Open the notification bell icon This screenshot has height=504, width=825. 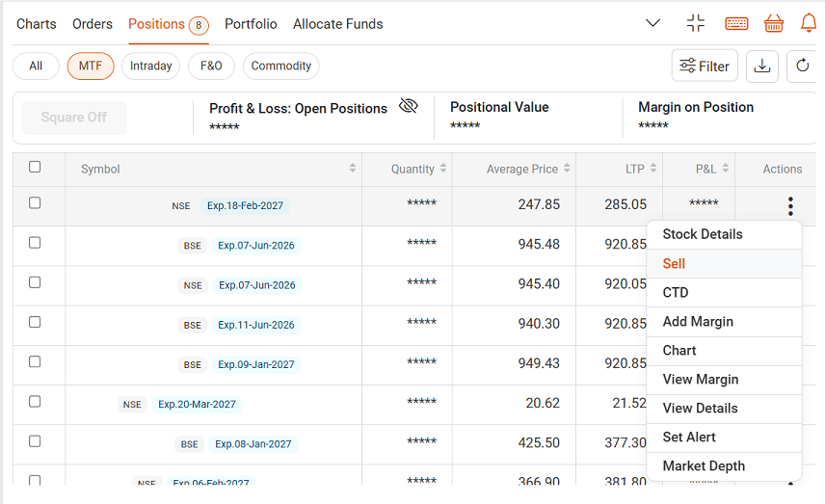point(809,23)
